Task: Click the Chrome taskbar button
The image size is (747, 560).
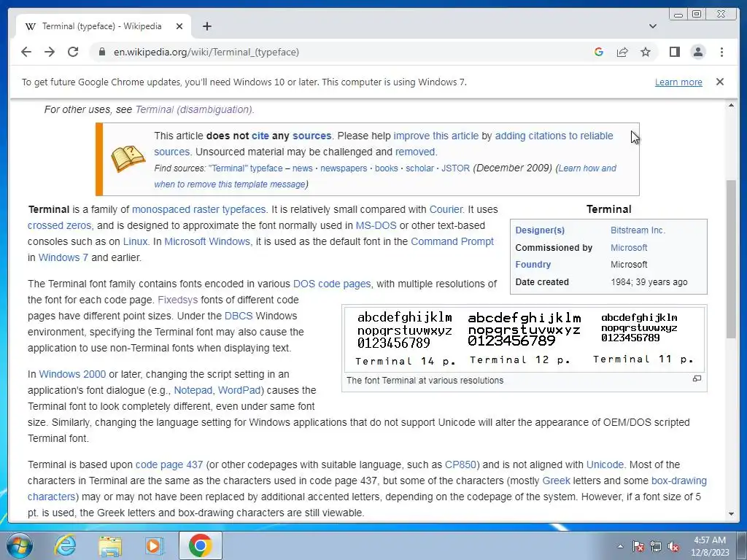Action: click(x=200, y=545)
